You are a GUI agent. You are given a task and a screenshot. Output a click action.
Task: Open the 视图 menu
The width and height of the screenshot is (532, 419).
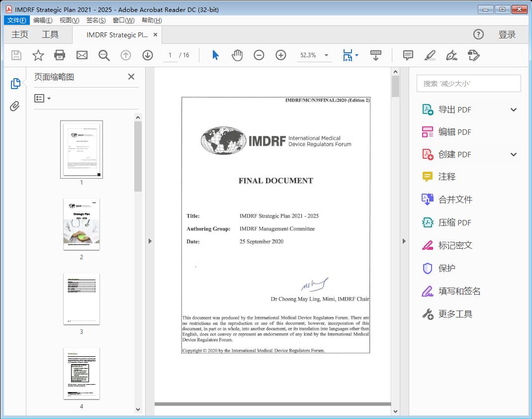[x=69, y=20]
